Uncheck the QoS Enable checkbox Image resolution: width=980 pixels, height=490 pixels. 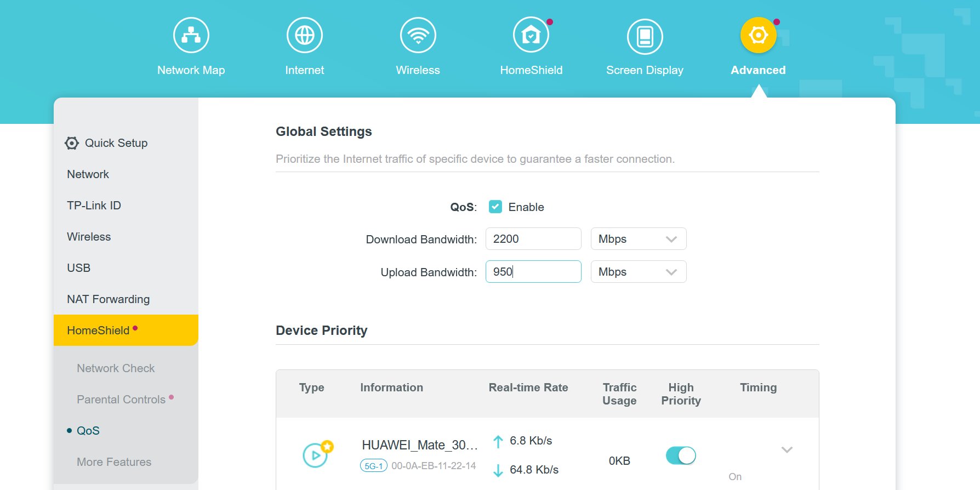(x=495, y=207)
